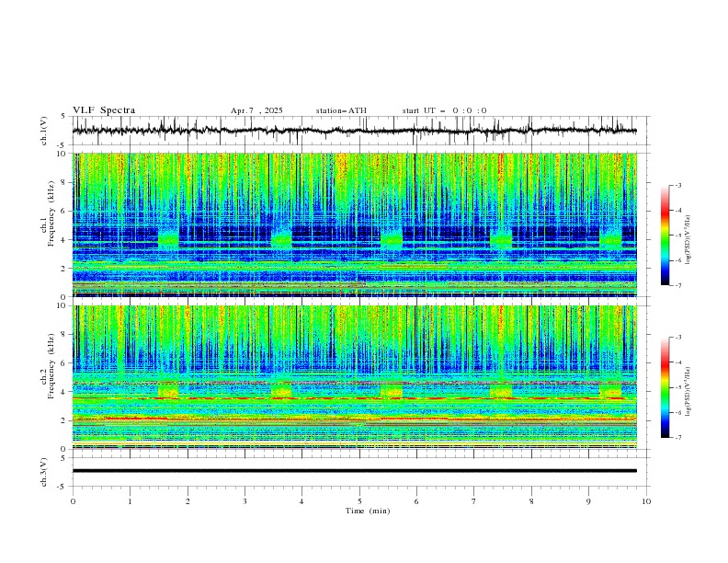Image resolution: width=728 pixels, height=563 pixels.
Task: Click the "9" tick on the time axis
Action: coord(588,501)
